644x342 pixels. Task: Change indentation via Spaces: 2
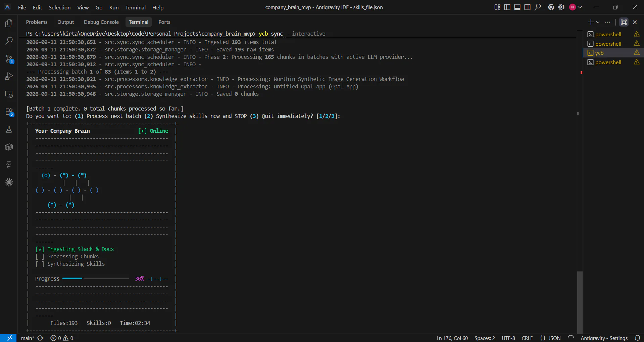pyautogui.click(x=485, y=338)
